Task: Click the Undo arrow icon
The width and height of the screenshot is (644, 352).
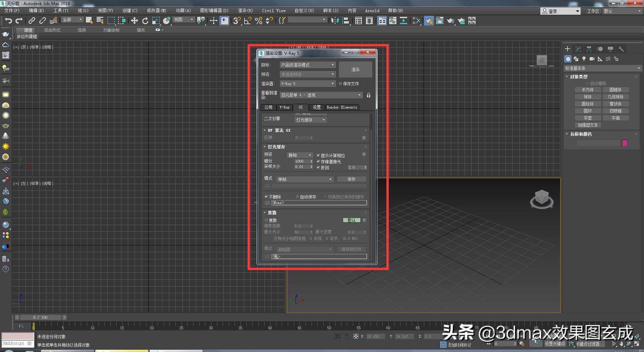Action: pos(8,21)
